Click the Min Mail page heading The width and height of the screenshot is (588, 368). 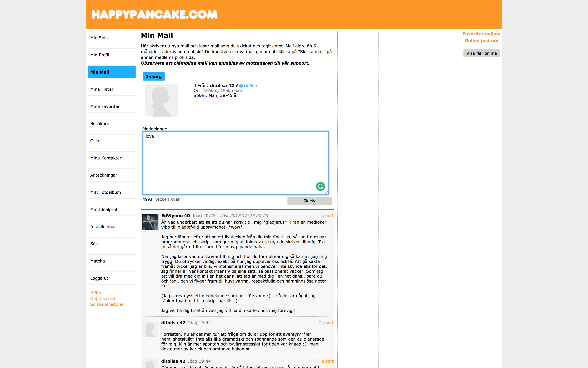157,36
